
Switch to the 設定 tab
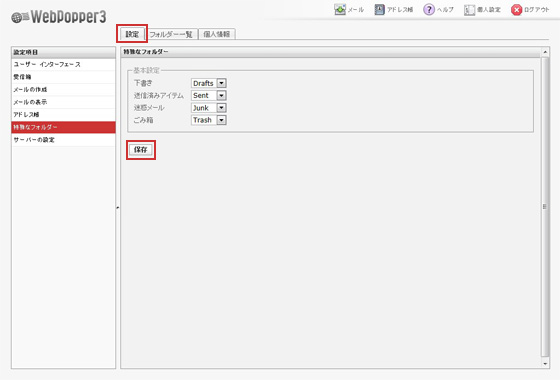pos(132,34)
